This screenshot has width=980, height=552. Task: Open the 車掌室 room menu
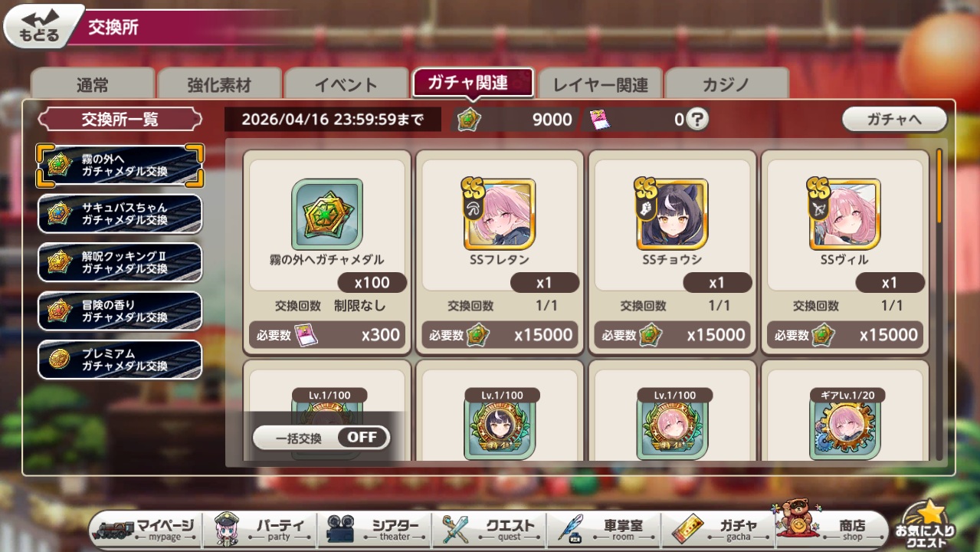(605, 529)
